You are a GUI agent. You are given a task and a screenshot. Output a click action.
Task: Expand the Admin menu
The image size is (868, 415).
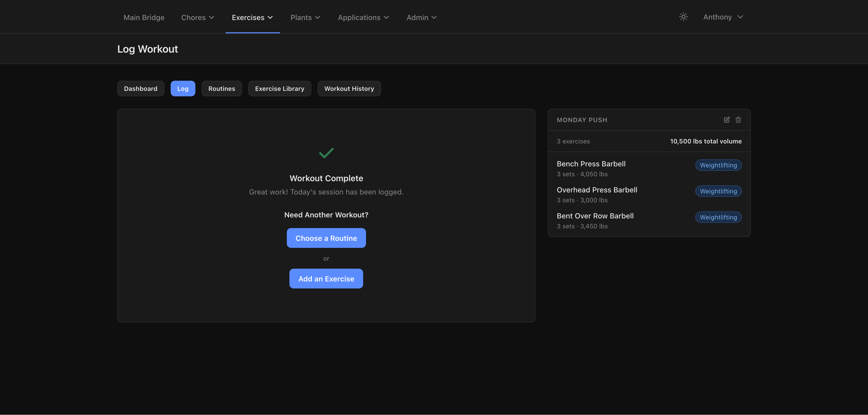click(421, 17)
